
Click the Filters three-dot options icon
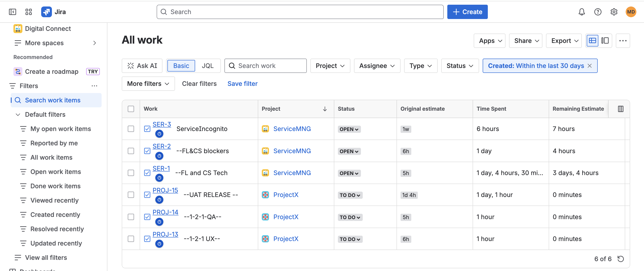pos(94,86)
